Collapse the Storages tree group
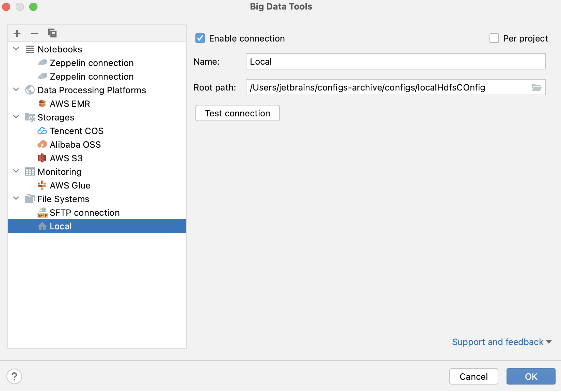 pos(16,117)
